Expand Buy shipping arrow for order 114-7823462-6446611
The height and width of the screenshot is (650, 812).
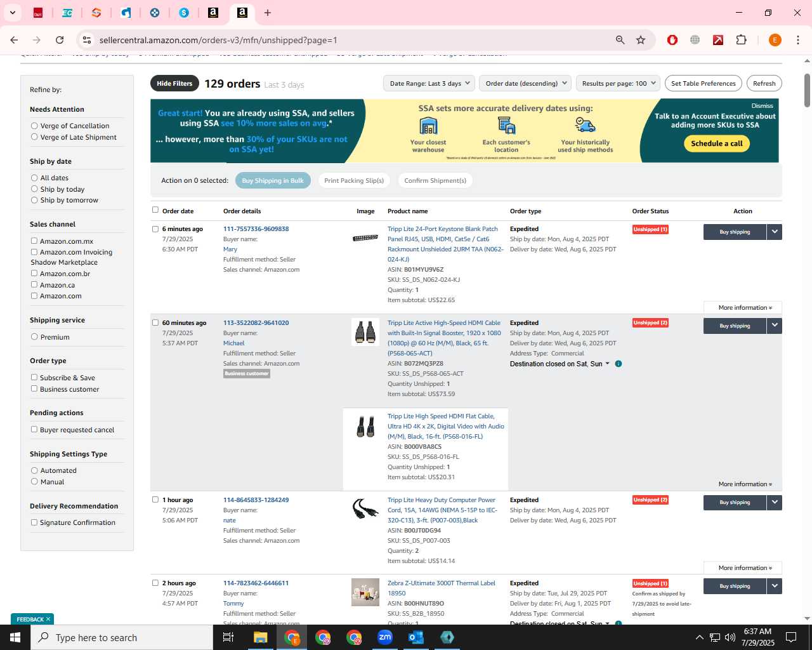[775, 586]
